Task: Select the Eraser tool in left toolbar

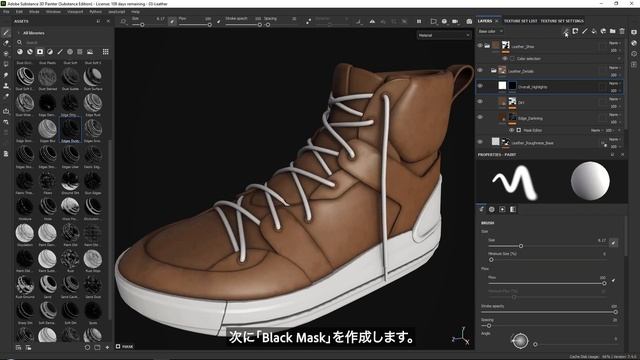Action: coord(6,43)
